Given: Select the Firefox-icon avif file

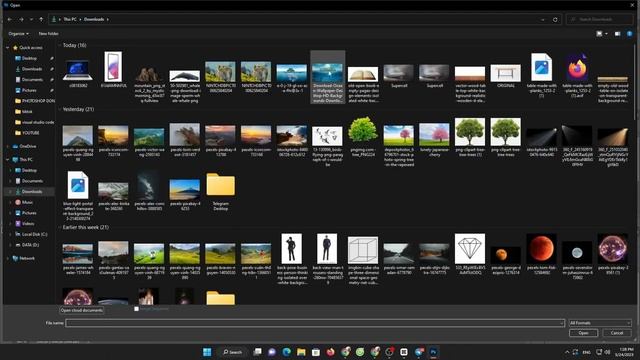Looking at the screenshot, I should 577,67.
